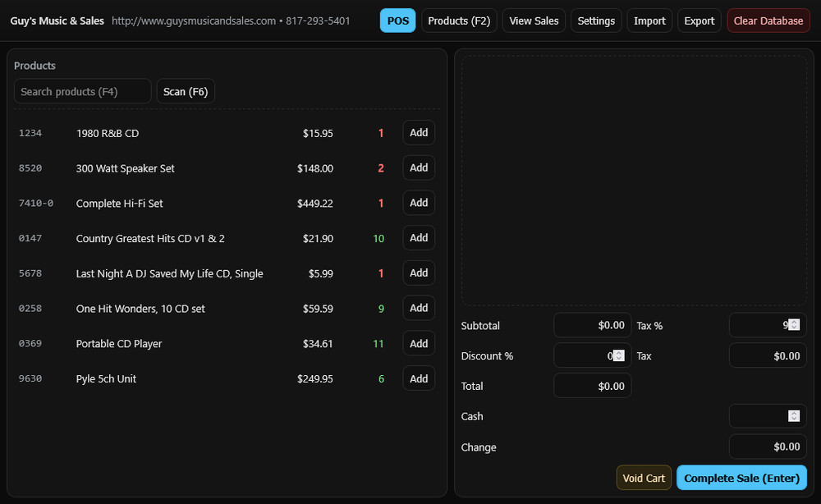Activate the Scan (F6) function
This screenshot has height=504, width=821.
click(186, 91)
